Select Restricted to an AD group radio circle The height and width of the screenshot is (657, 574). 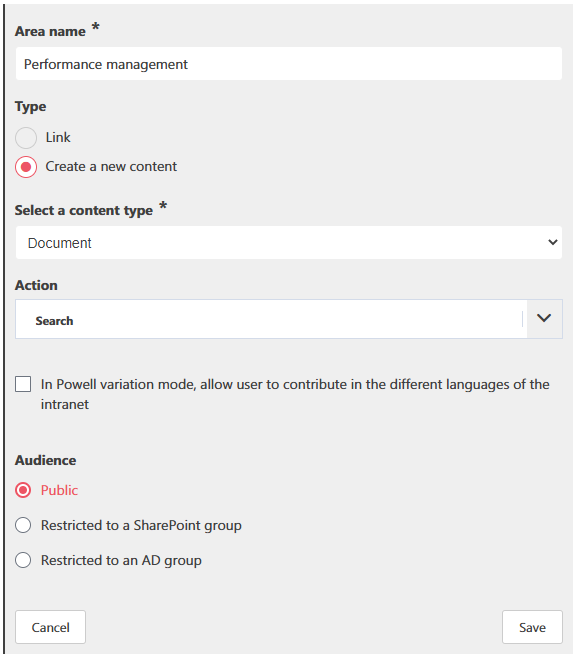[23, 560]
